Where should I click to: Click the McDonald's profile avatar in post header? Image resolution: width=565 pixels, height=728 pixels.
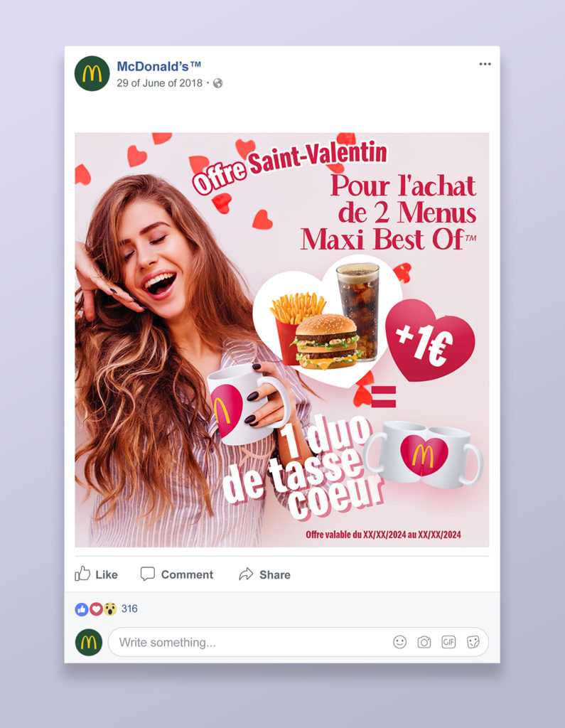92,73
